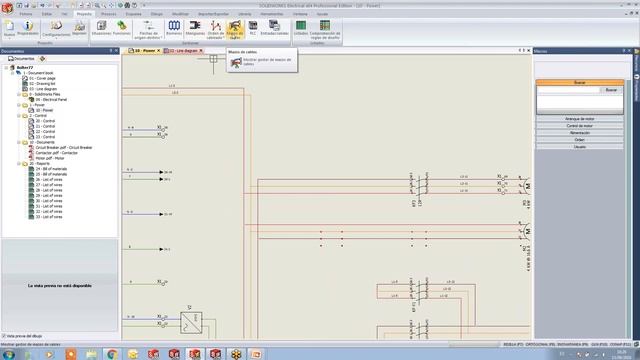This screenshot has height=360, width=640.
Task: Expand the Control de motor macro group
Action: [580, 126]
